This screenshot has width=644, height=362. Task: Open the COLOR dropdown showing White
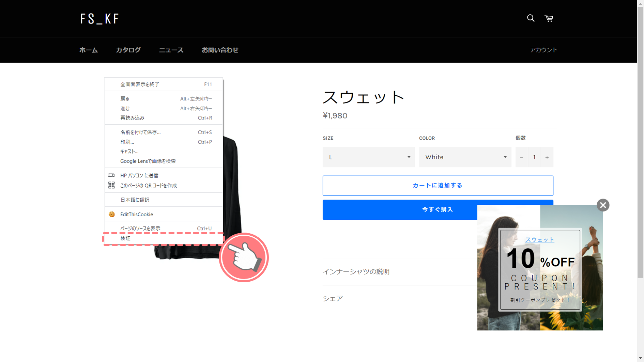(x=465, y=157)
